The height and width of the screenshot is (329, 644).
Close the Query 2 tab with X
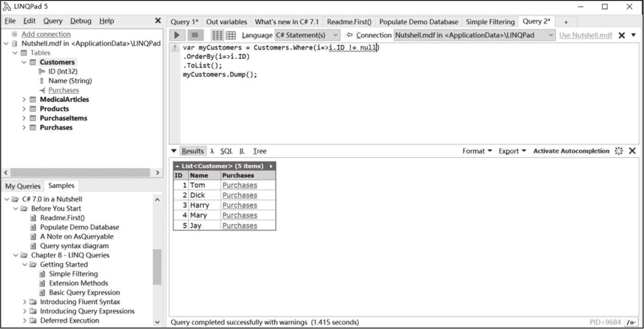click(622, 35)
